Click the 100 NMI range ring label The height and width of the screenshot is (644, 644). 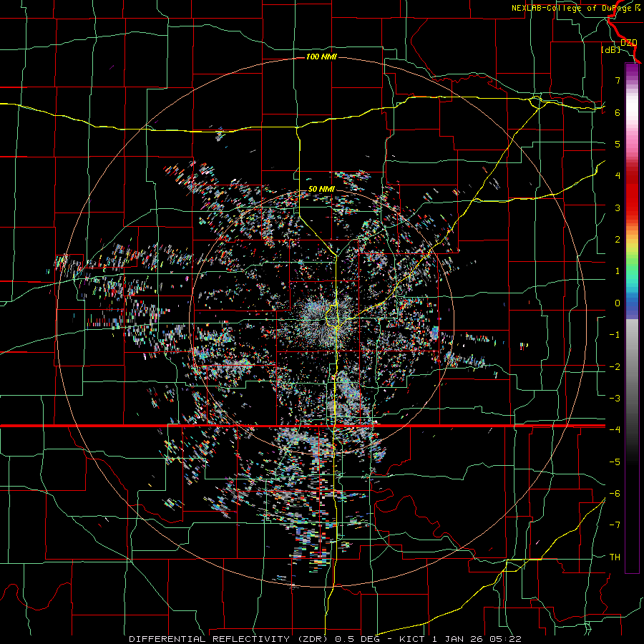(321, 57)
